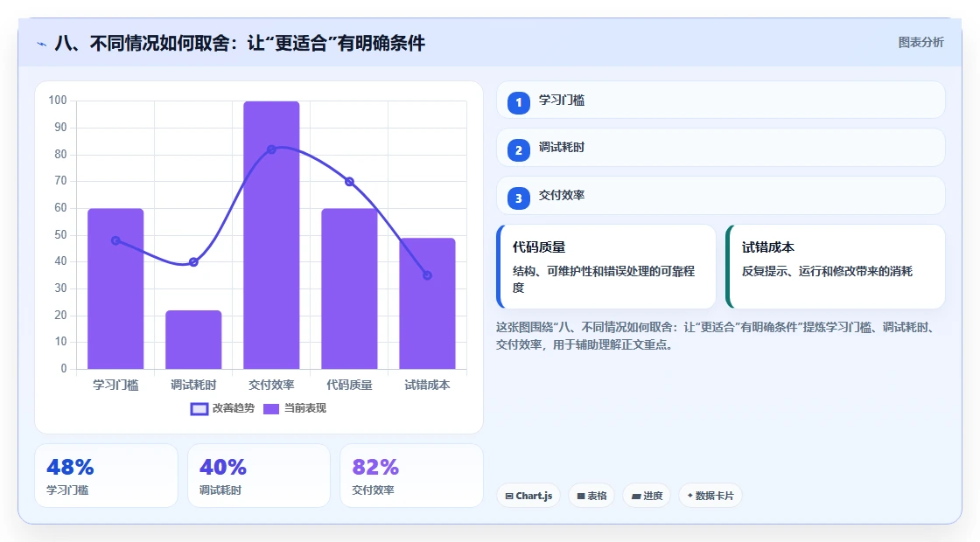
Task: Click the trend line point above 代码质量
Action: [x=349, y=182]
